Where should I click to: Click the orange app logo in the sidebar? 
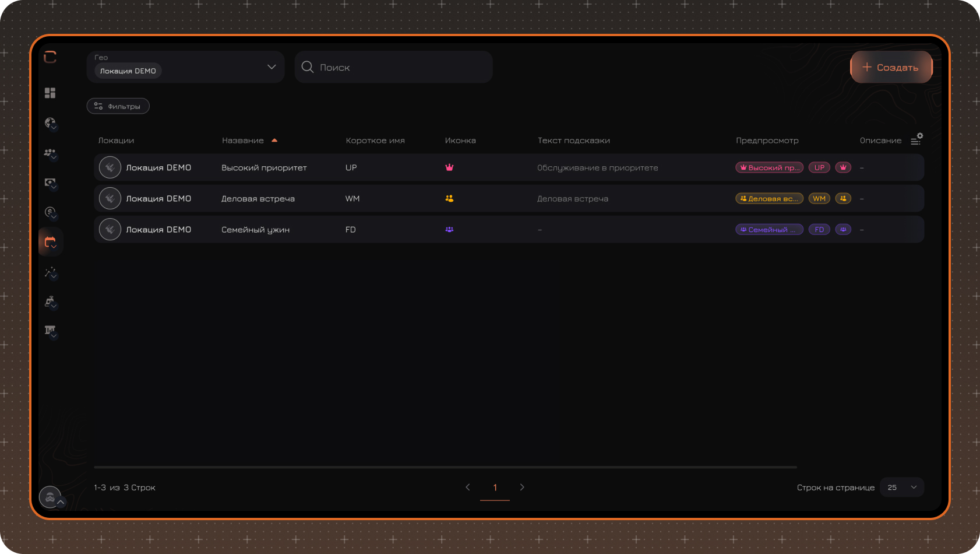pyautogui.click(x=50, y=57)
